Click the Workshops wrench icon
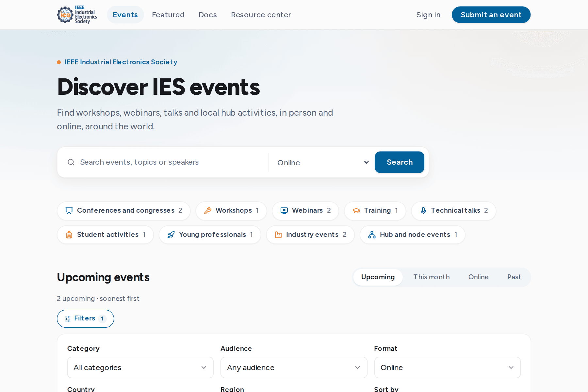The width and height of the screenshot is (588, 392). [x=207, y=211]
